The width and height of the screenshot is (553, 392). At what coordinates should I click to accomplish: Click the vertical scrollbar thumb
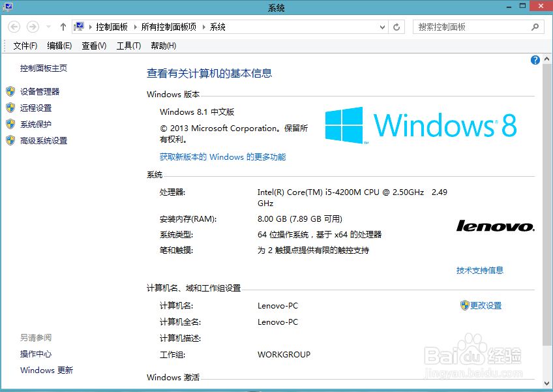click(546, 205)
